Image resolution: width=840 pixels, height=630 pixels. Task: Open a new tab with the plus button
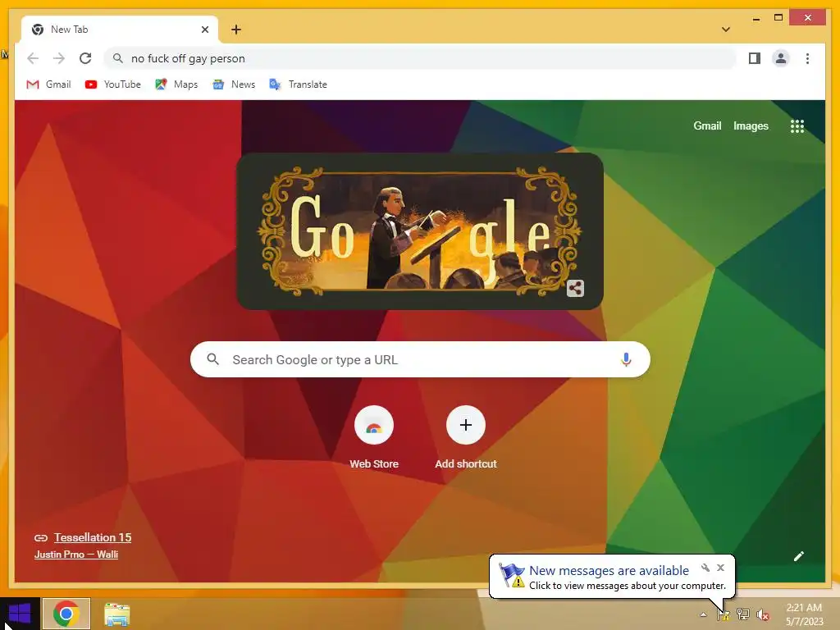[x=236, y=30]
